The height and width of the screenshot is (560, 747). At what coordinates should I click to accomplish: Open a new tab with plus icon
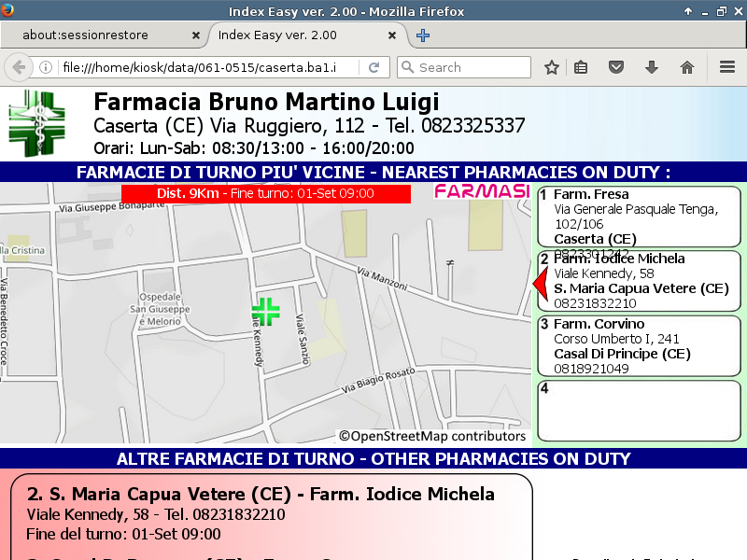coord(423,35)
